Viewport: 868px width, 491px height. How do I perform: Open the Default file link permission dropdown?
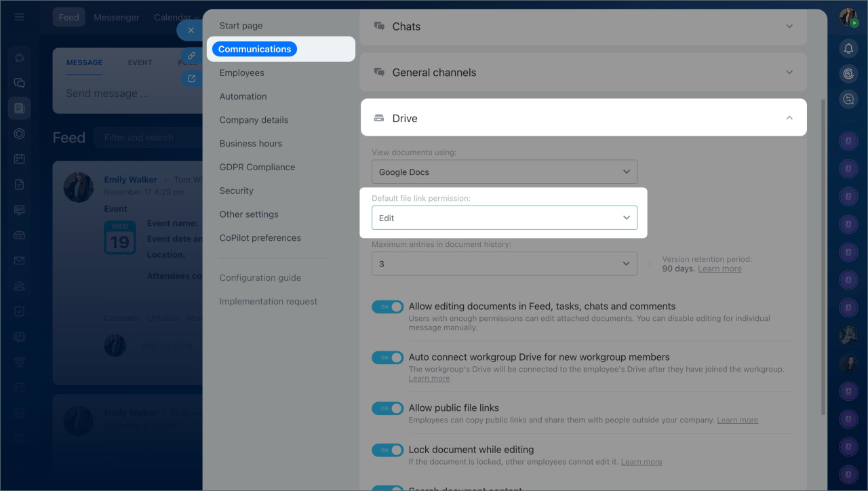[504, 218]
